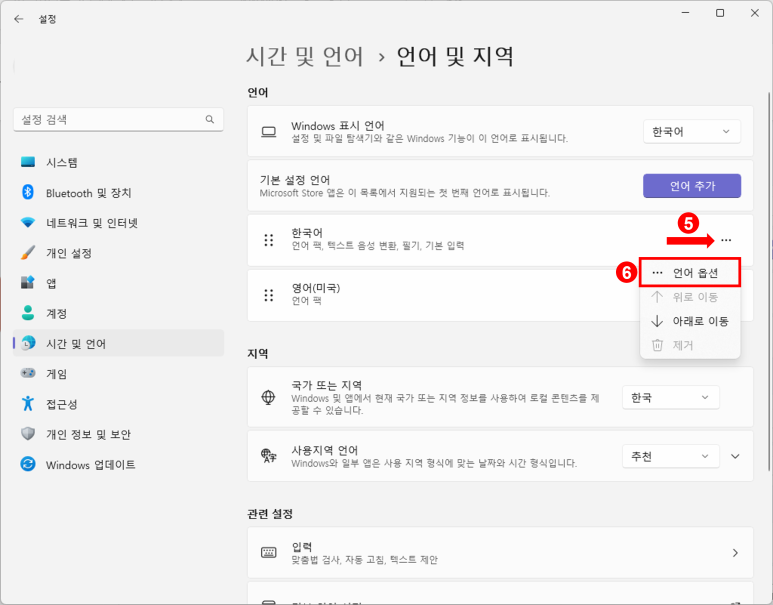
Task: Select the 한국어 language row text
Action: 307,233
